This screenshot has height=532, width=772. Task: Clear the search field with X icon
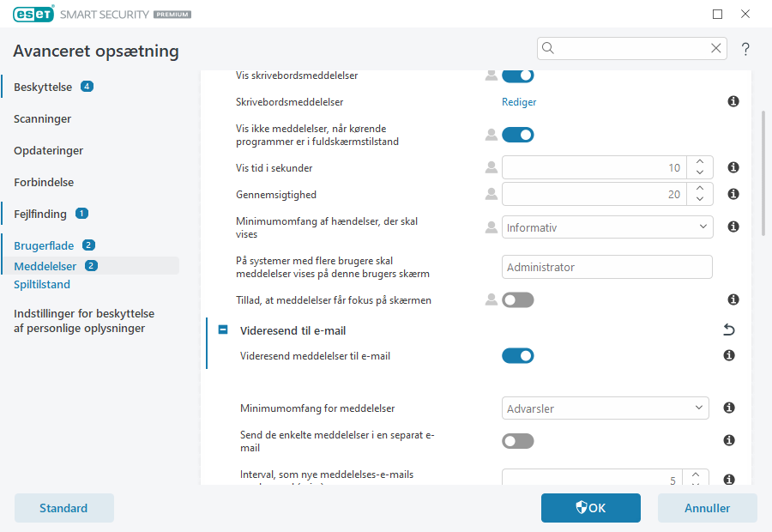pos(716,49)
